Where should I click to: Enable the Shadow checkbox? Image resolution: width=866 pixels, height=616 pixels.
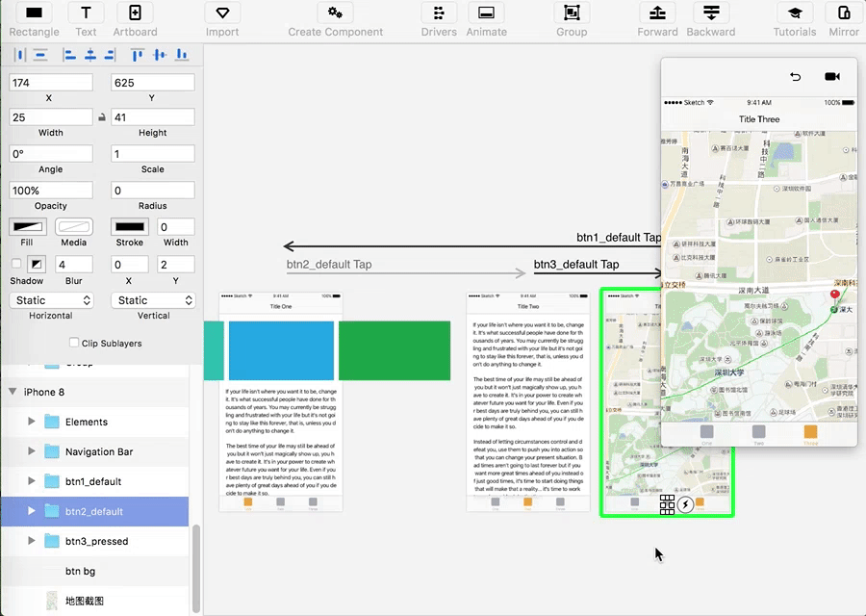tap(16, 264)
